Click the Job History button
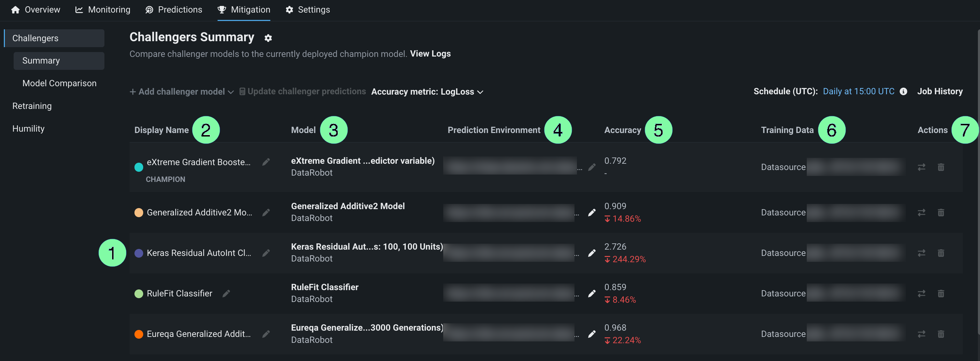Screen dimensions: 980x361 coord(940,91)
